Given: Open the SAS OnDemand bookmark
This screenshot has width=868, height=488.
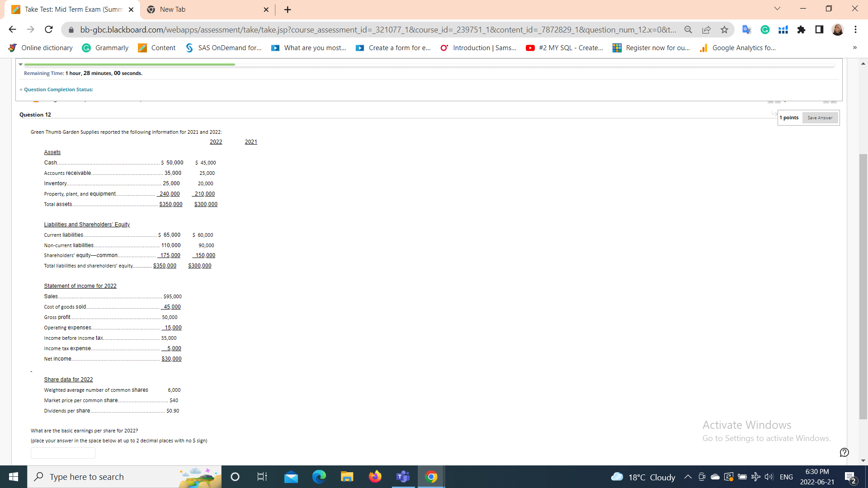Looking at the screenshot, I should tap(223, 47).
